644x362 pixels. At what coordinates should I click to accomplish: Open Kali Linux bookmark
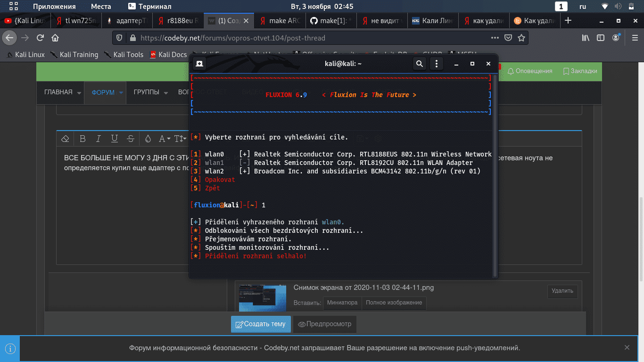(25, 55)
